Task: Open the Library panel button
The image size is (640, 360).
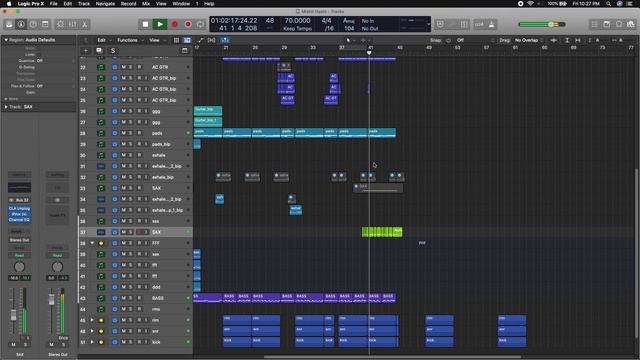Action: [x=9, y=24]
